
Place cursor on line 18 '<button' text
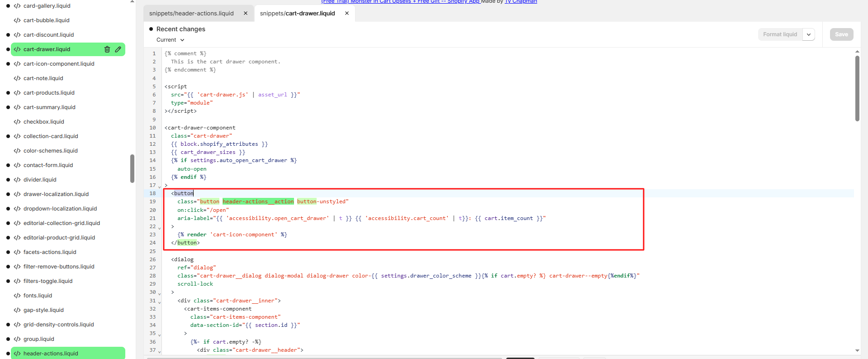(x=182, y=193)
